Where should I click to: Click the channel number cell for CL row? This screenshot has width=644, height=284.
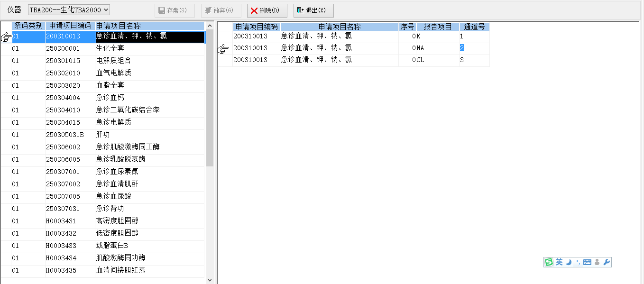pos(473,60)
